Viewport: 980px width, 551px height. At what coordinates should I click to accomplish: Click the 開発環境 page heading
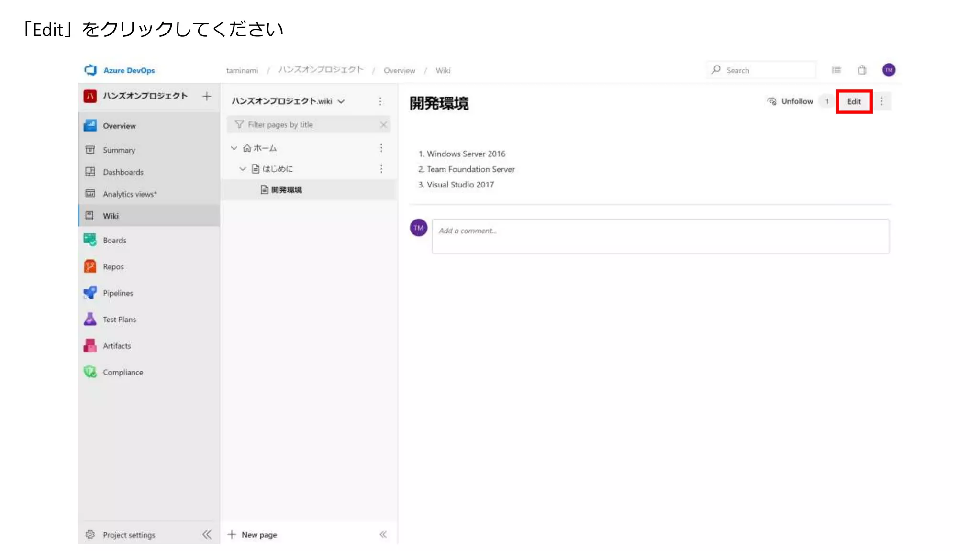(x=439, y=103)
